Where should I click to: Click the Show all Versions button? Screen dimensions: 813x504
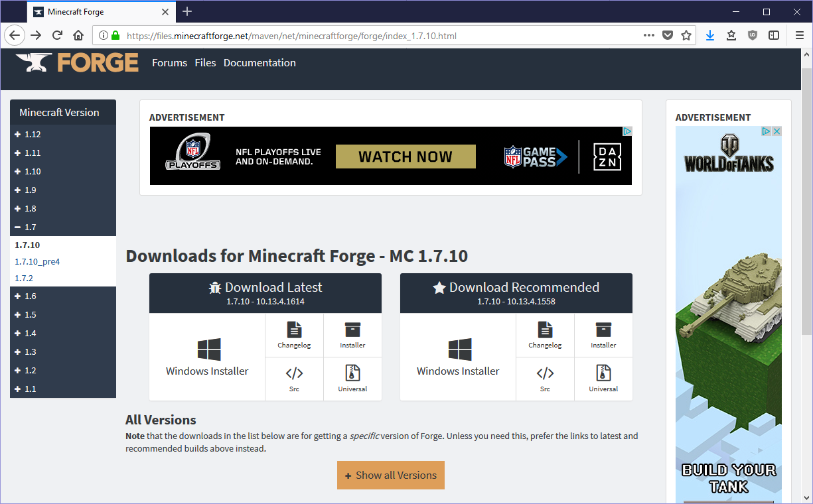[x=391, y=475]
